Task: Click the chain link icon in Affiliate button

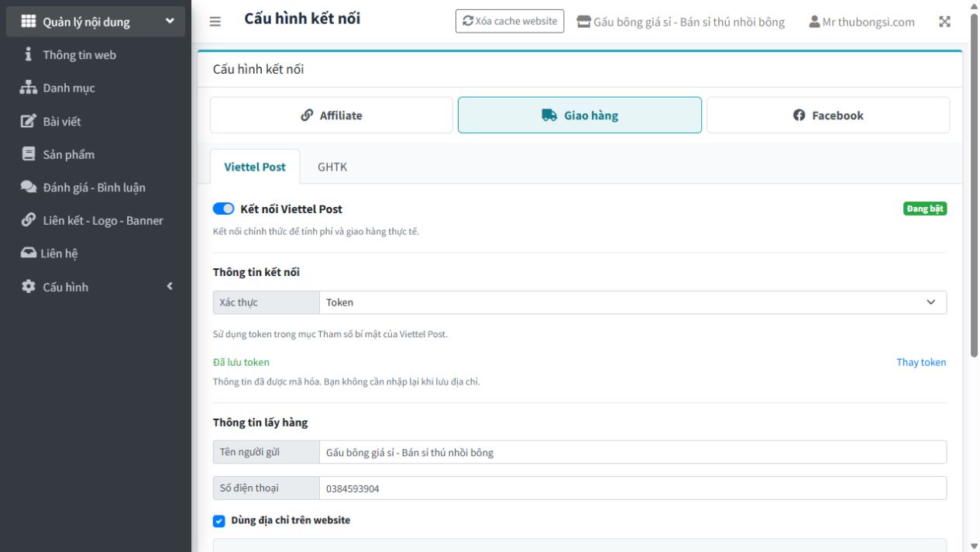Action: [x=307, y=116]
